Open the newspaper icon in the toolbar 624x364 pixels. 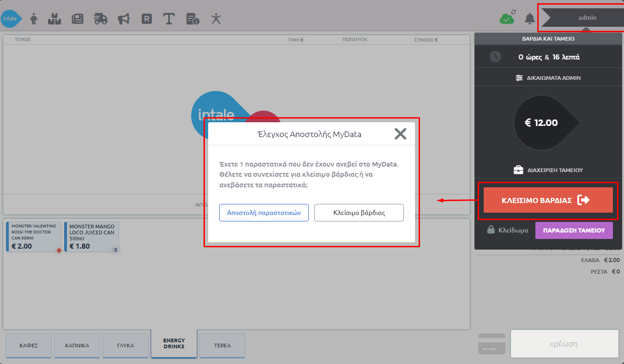pyautogui.click(x=78, y=19)
